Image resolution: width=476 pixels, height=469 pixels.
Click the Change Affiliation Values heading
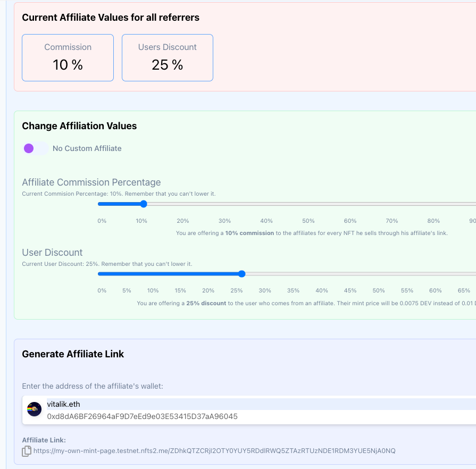(x=79, y=126)
